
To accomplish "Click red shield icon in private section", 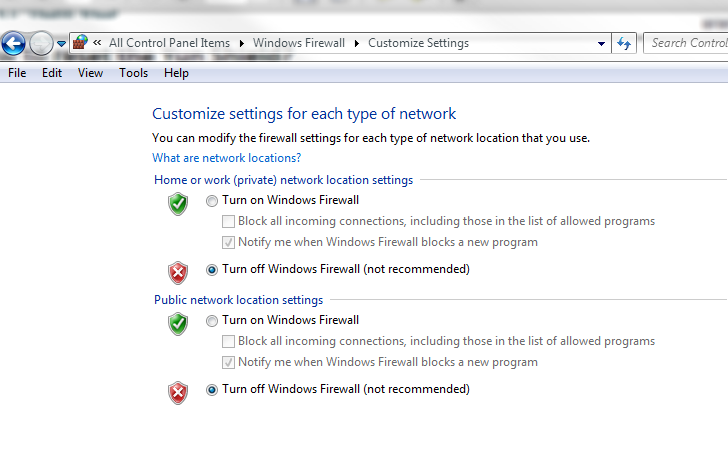I will (178, 273).
